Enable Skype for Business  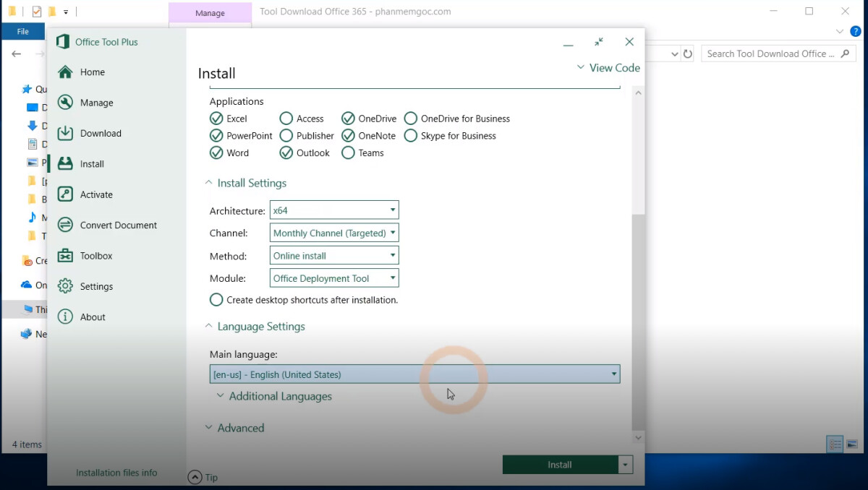[x=411, y=136]
